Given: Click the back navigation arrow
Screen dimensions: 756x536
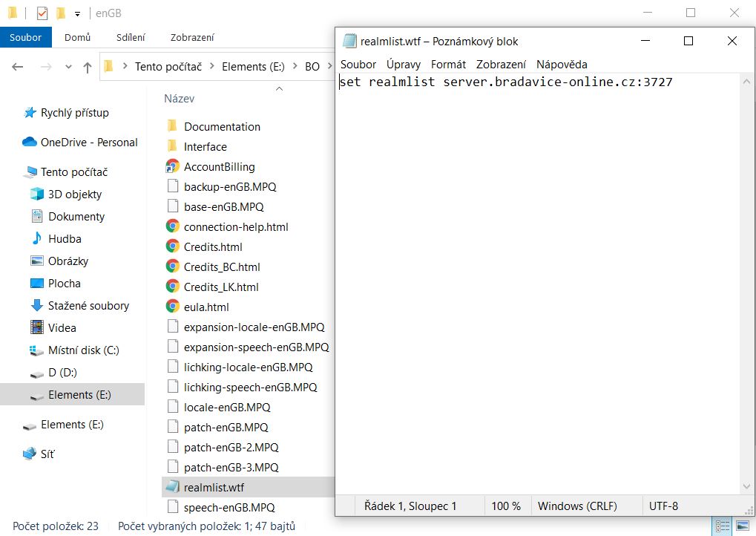Looking at the screenshot, I should pyautogui.click(x=17, y=66).
